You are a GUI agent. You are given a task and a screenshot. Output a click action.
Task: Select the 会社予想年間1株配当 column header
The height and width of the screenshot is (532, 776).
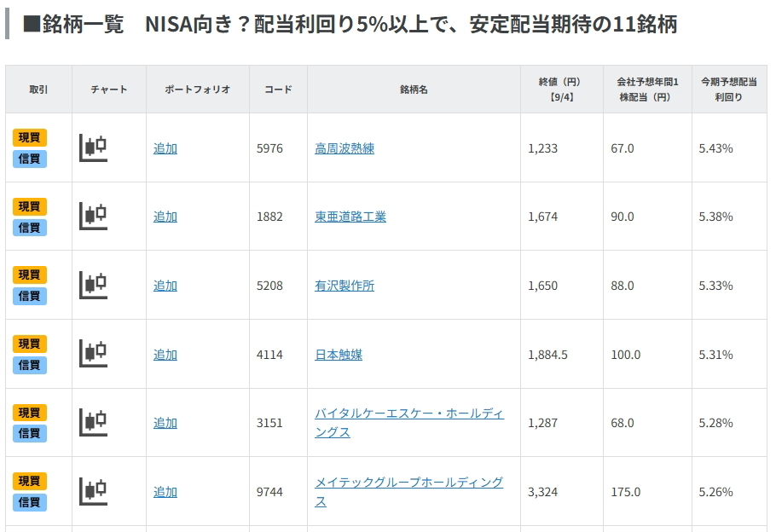647,90
